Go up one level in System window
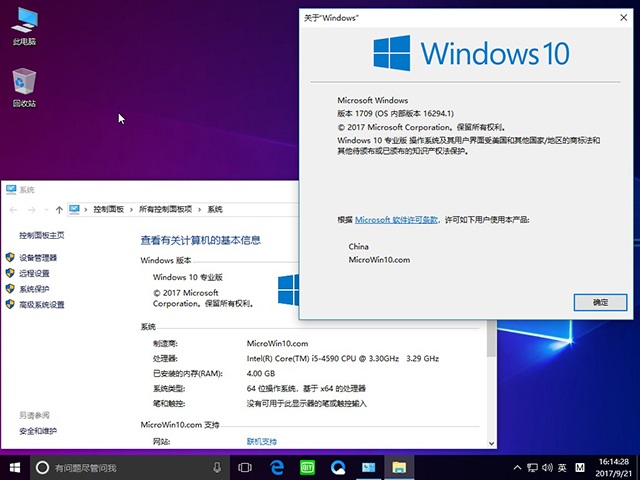640x480 pixels. pos(59,210)
